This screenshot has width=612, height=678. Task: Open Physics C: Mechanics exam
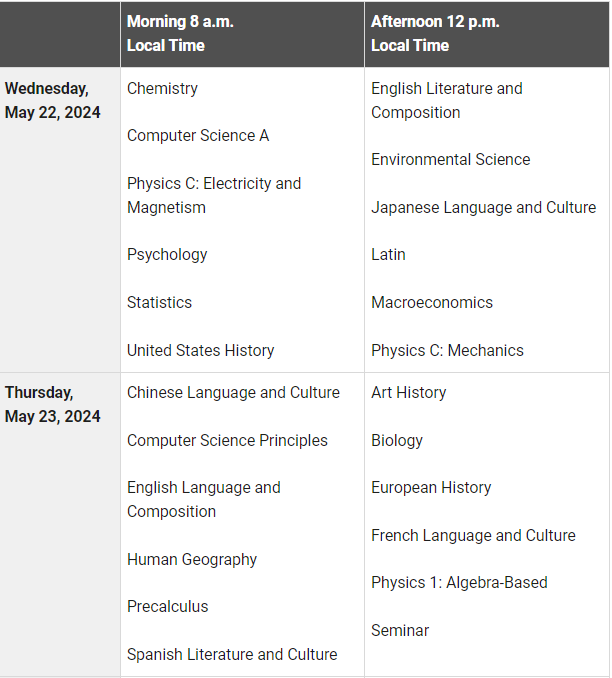coord(447,351)
